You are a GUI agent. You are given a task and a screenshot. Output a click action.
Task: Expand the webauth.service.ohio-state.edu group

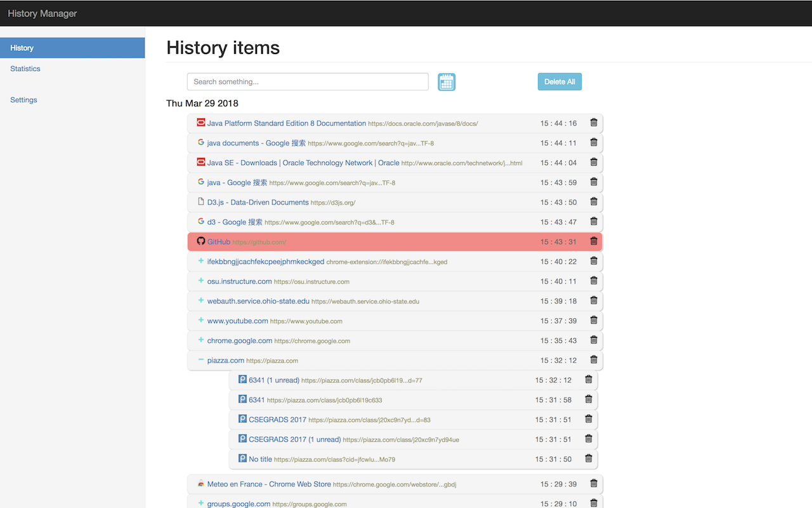pos(201,300)
